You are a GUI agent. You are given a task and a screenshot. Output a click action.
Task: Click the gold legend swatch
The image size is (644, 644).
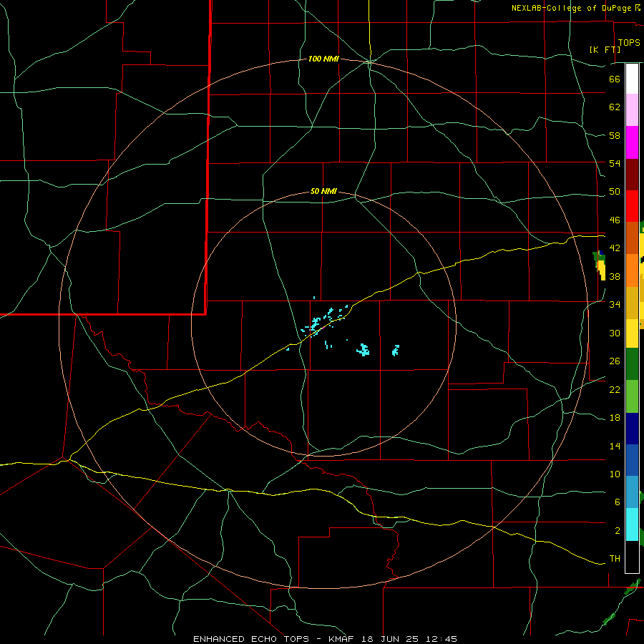[632, 303]
